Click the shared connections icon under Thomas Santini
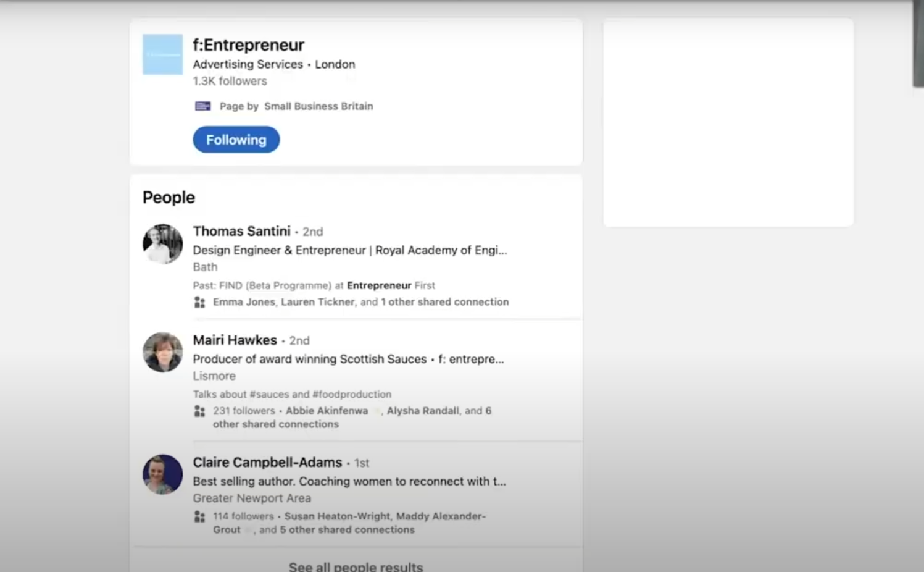924x572 pixels. [x=199, y=302]
